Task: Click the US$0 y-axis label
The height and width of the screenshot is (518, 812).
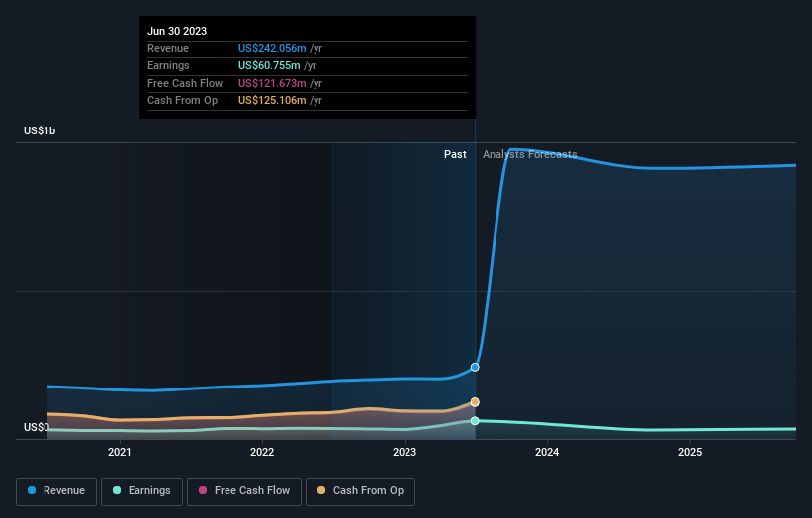Action: pos(37,427)
